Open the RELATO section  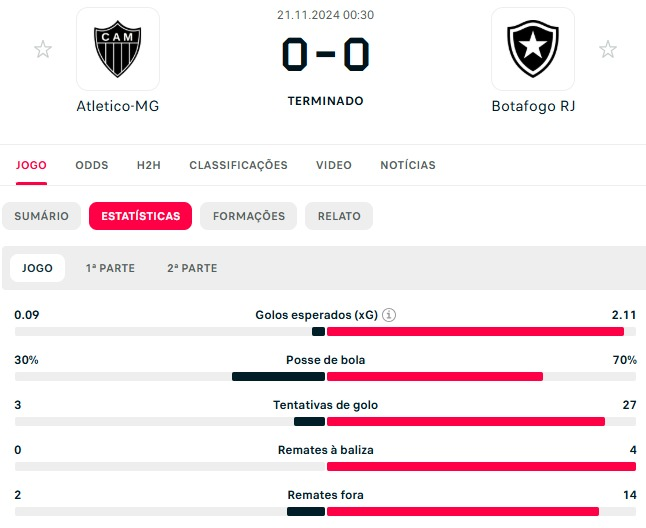pyautogui.click(x=339, y=216)
